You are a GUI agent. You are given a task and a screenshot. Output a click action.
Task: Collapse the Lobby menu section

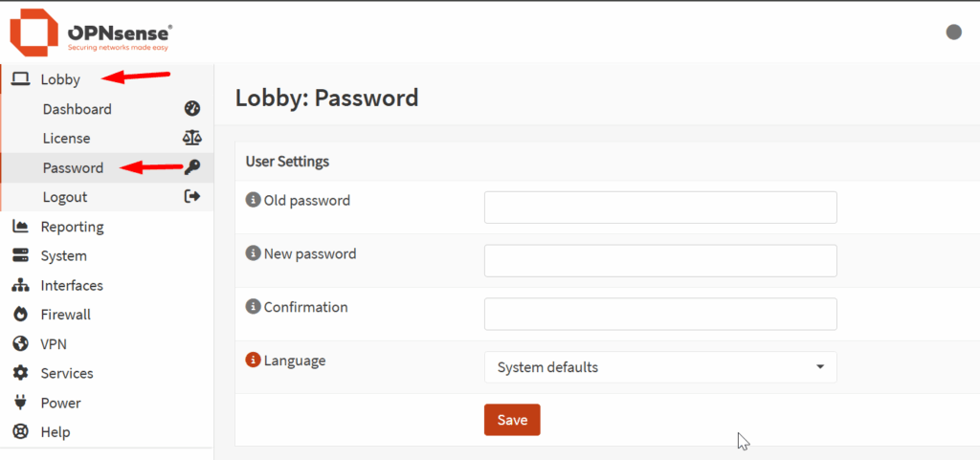60,79
